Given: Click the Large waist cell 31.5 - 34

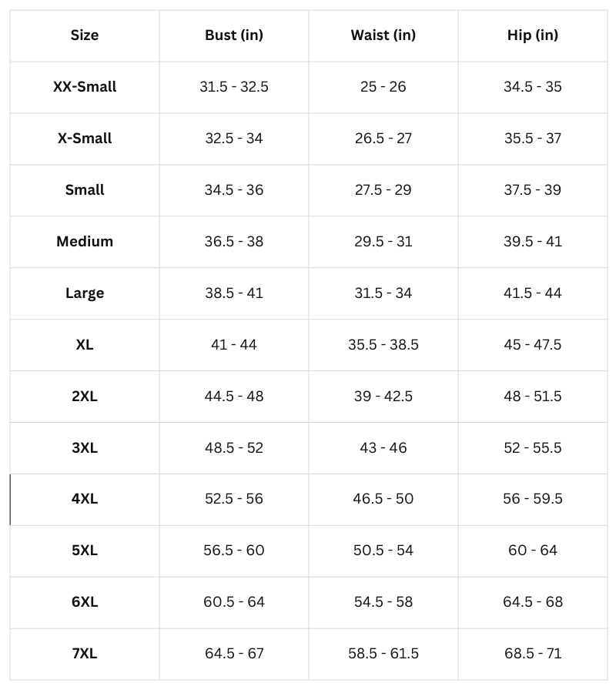Looking at the screenshot, I should (383, 293).
